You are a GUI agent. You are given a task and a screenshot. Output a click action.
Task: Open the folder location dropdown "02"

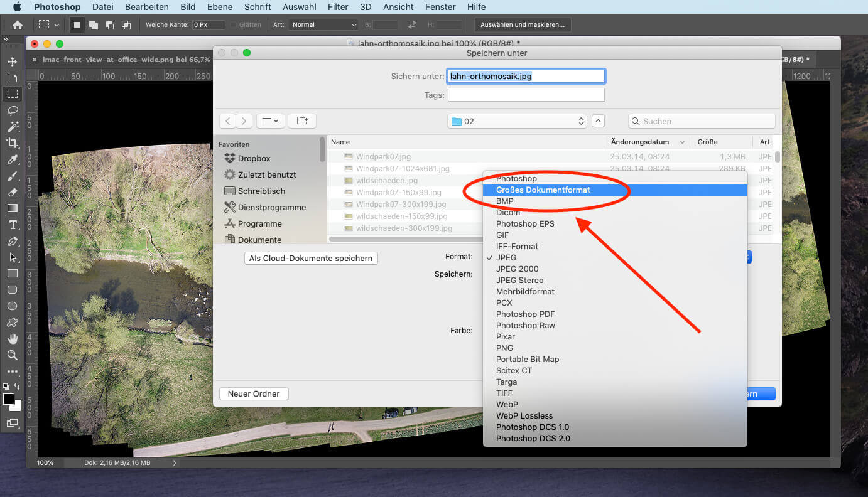518,121
